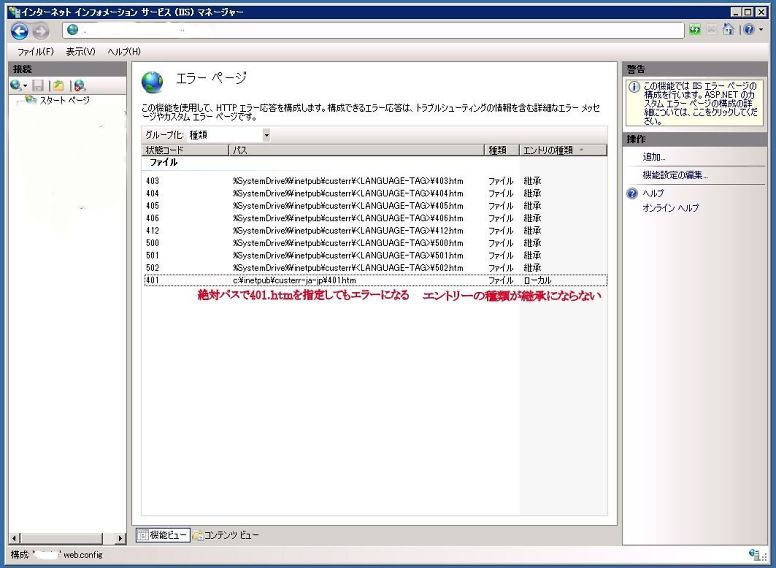
Task: Click the large エラー ページ globe icon
Action: pos(152,82)
